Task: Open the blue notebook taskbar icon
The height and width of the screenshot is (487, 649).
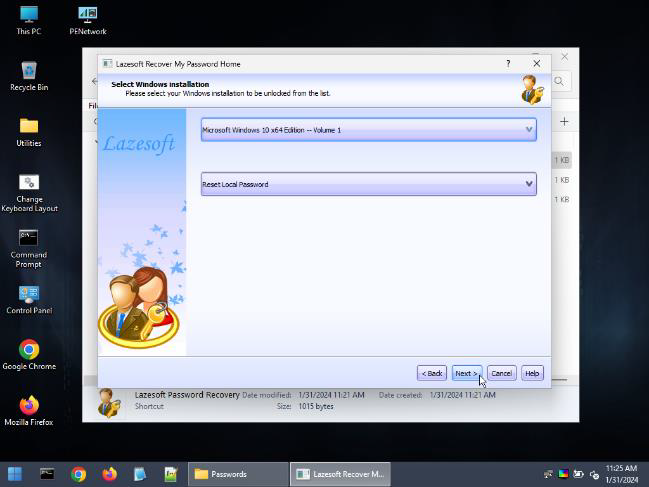Action: coord(140,474)
